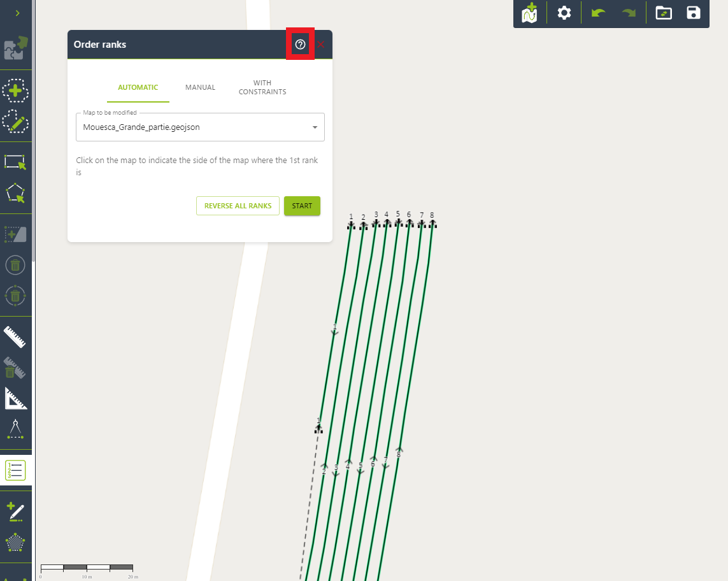Switch to the Manual tab

tap(200, 87)
